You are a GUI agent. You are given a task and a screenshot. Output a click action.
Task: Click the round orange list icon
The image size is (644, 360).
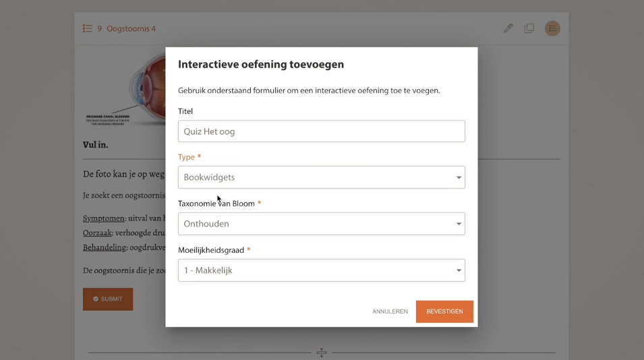pyautogui.click(x=552, y=28)
